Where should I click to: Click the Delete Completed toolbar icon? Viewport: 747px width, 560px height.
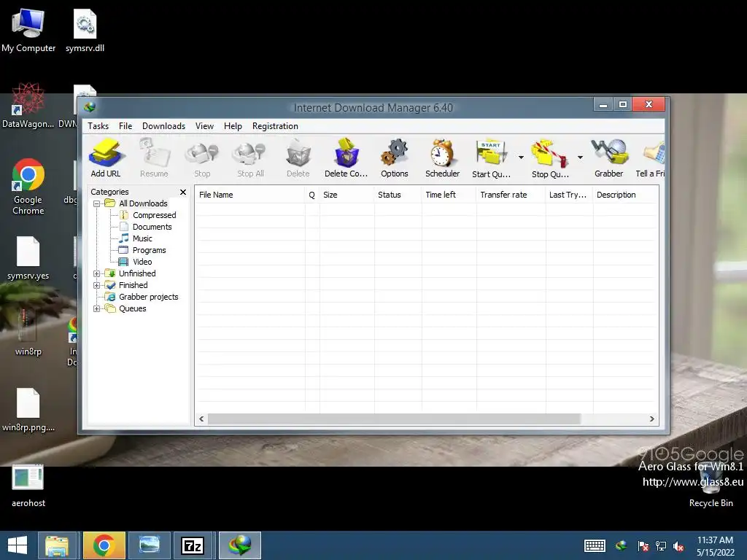347,157
